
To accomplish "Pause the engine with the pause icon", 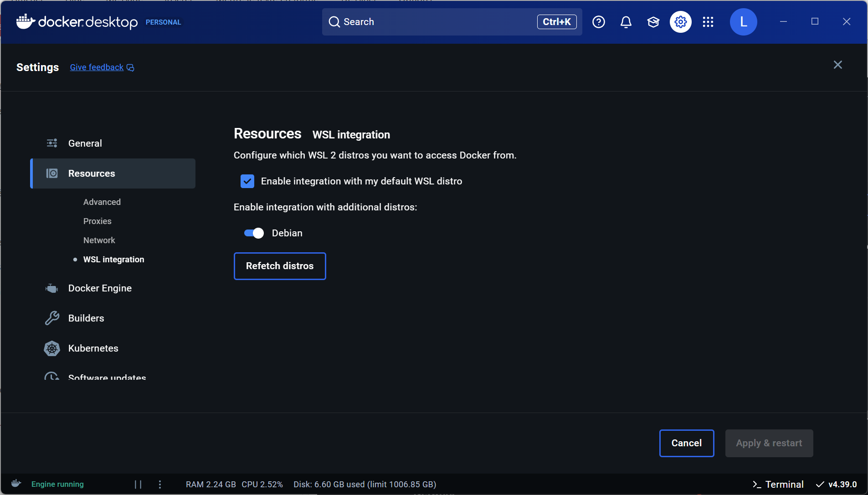I will [138, 484].
